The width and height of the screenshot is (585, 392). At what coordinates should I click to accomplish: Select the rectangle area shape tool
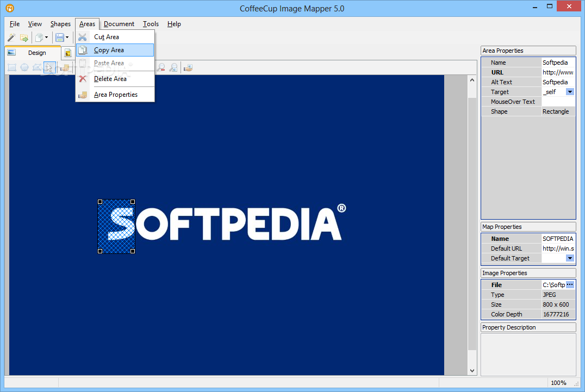[x=12, y=67]
